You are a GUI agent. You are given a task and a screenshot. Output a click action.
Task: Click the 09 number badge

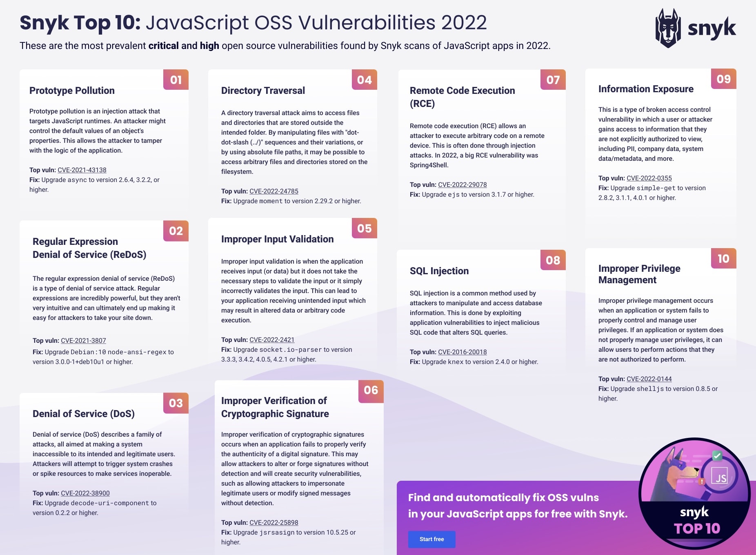724,79
